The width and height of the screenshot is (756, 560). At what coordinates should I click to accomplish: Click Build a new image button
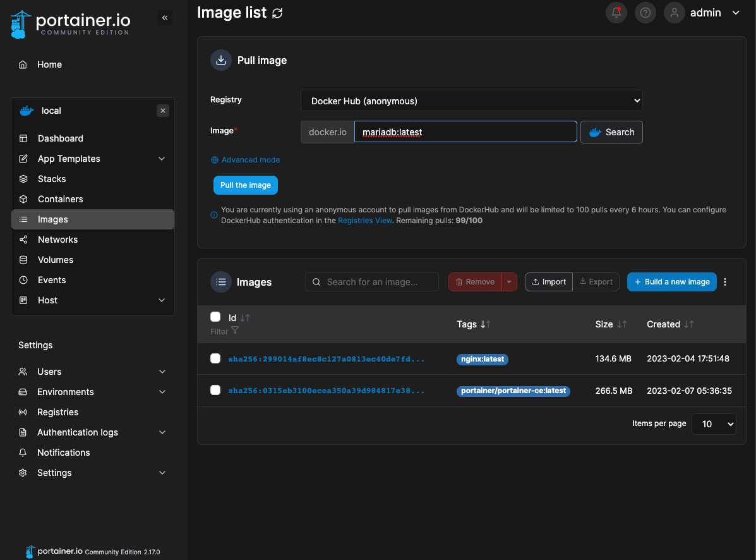[671, 282]
